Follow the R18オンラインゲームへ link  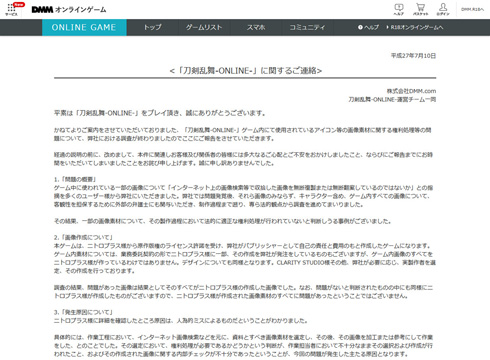pos(415,27)
